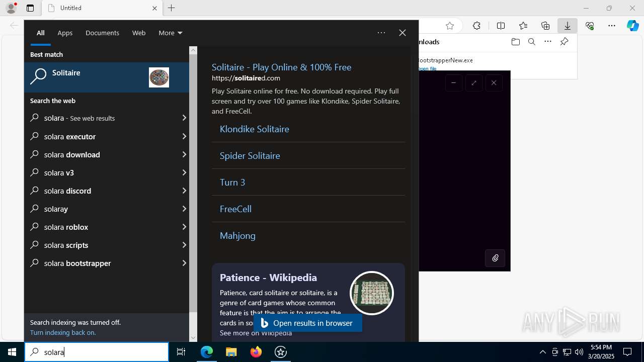Screen dimensions: 644x362
Task: Expand the More filter dropdown
Action: [x=171, y=33]
